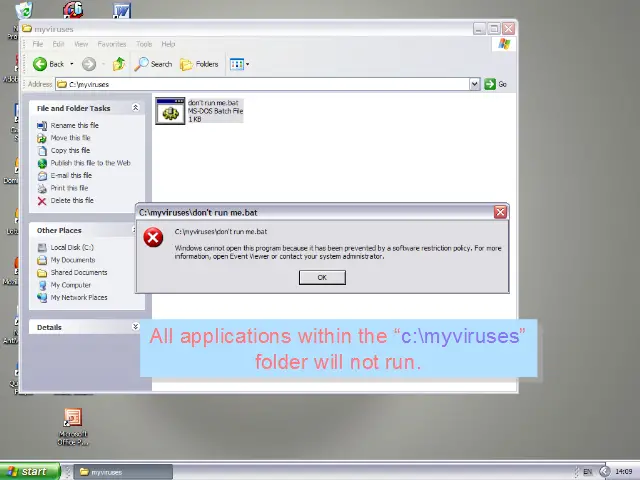This screenshot has height=480, width=640.
Task: Click the Delete this file red X
Action: point(42,201)
